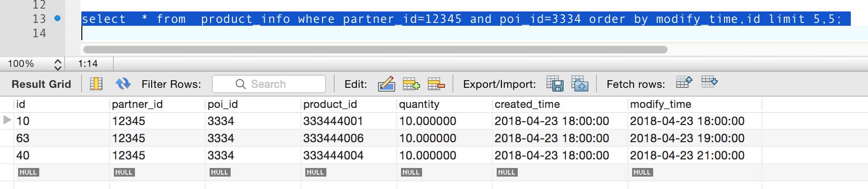This screenshot has height=189, width=868.
Task: Click the edit current row icon
Action: [x=386, y=84]
